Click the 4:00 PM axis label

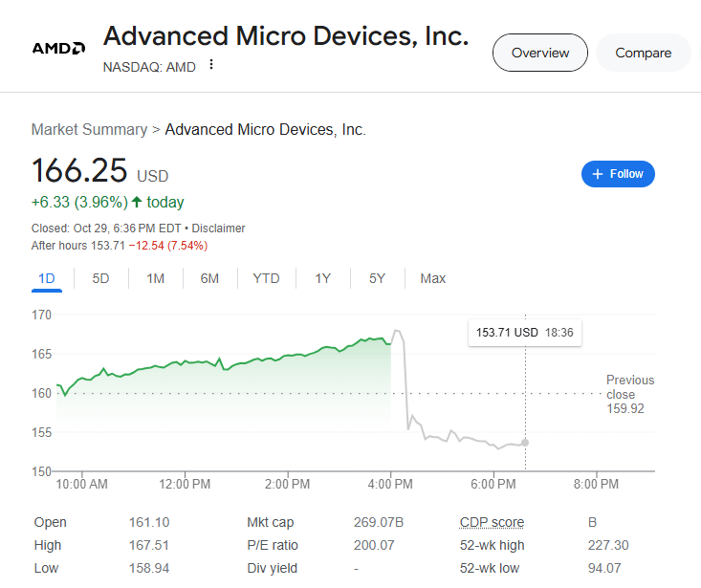click(x=390, y=484)
